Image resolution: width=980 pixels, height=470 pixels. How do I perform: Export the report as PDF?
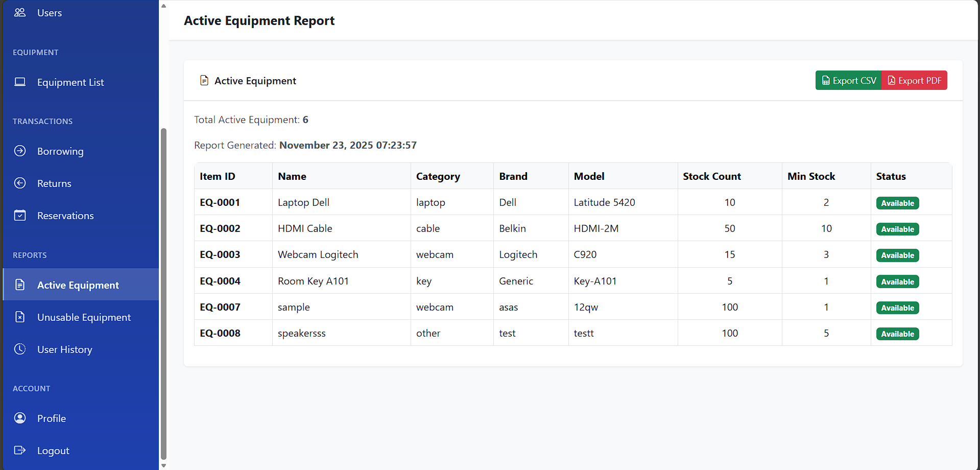pyautogui.click(x=914, y=81)
